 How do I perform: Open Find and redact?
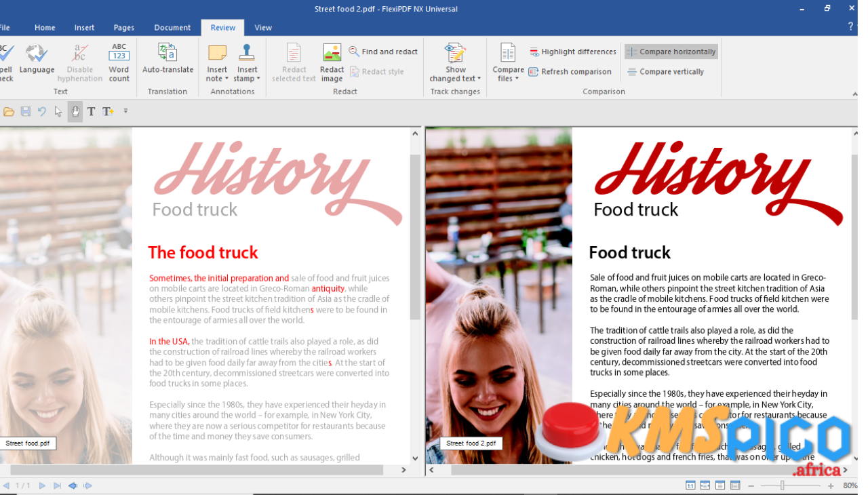[x=383, y=52]
